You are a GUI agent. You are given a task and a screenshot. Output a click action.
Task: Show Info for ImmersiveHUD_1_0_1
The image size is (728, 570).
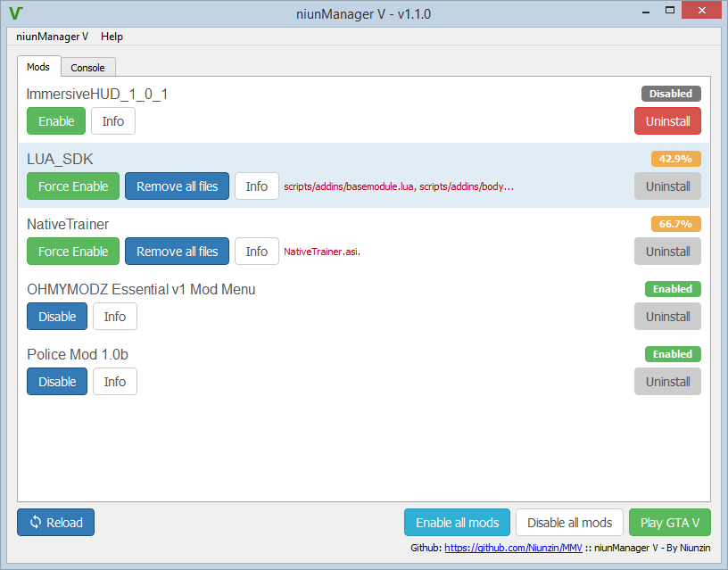click(x=113, y=121)
